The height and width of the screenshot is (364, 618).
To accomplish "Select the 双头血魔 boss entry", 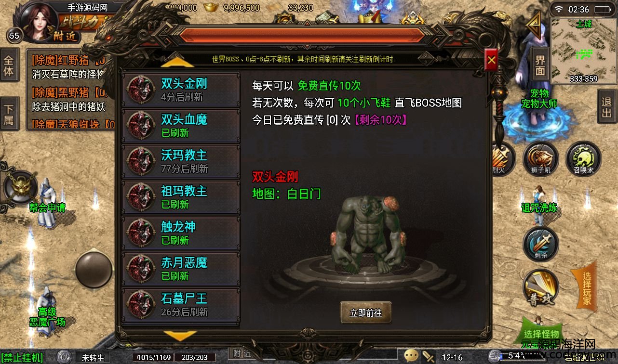I will tap(181, 126).
